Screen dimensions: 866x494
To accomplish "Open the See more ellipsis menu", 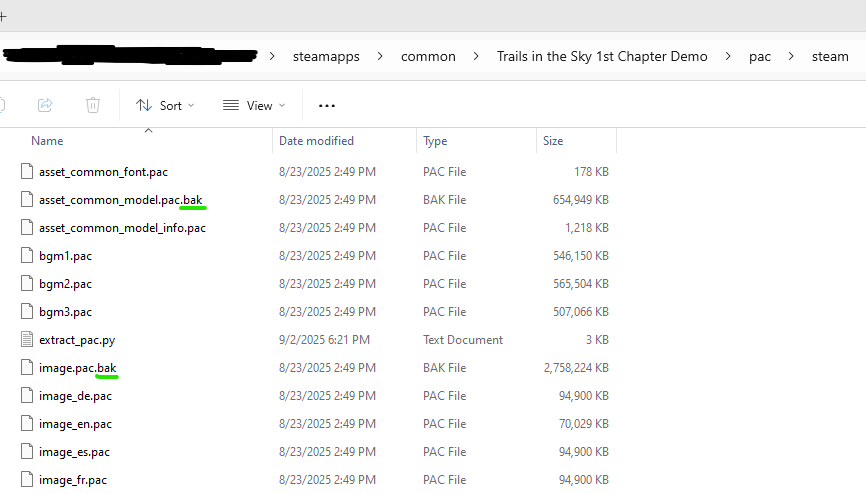I will 327,106.
